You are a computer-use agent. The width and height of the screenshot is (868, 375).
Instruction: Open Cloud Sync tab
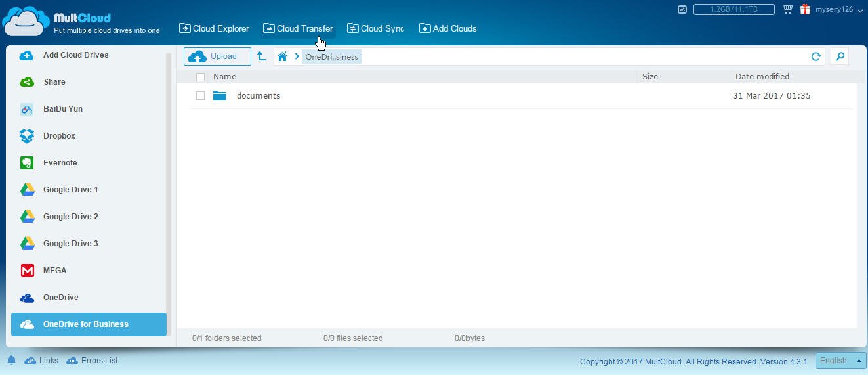coord(375,28)
